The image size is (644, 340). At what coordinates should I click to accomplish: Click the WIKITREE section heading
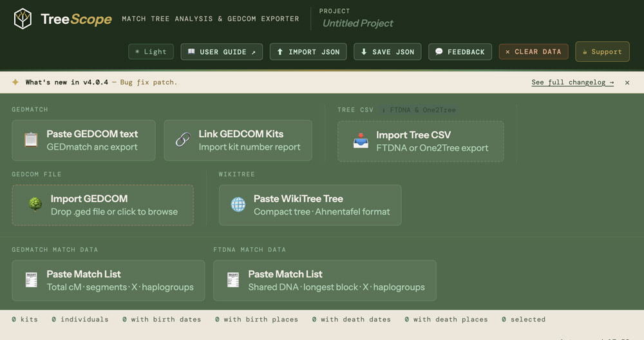point(236,175)
